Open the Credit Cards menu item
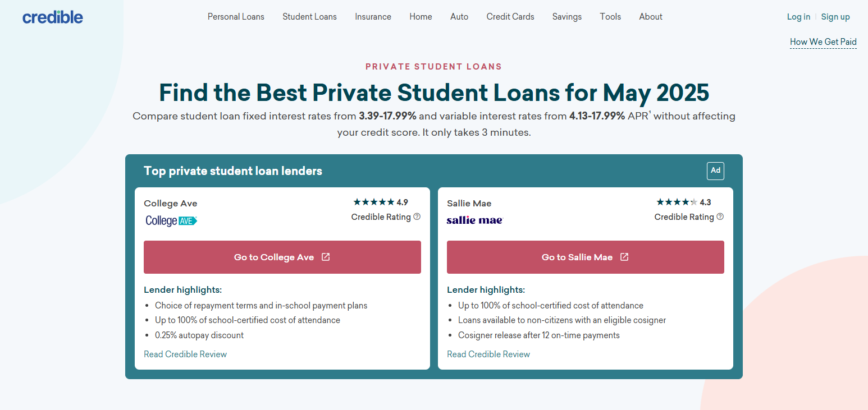Viewport: 868px width, 410px height. [x=510, y=17]
